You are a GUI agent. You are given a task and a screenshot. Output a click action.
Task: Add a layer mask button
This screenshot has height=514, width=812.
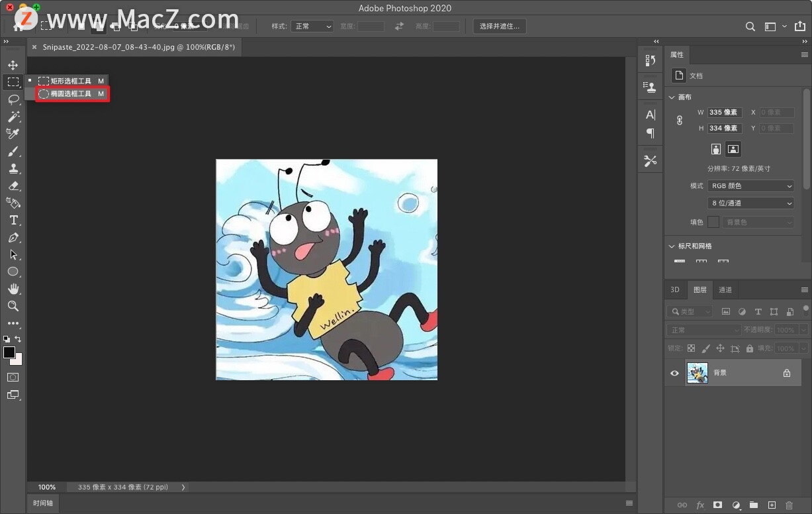coord(717,505)
